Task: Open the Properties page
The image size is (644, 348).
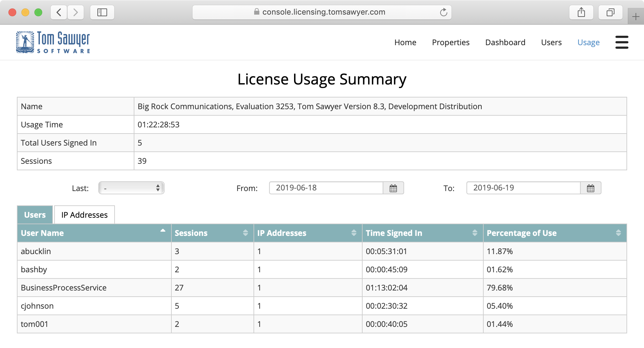Action: 451,43
